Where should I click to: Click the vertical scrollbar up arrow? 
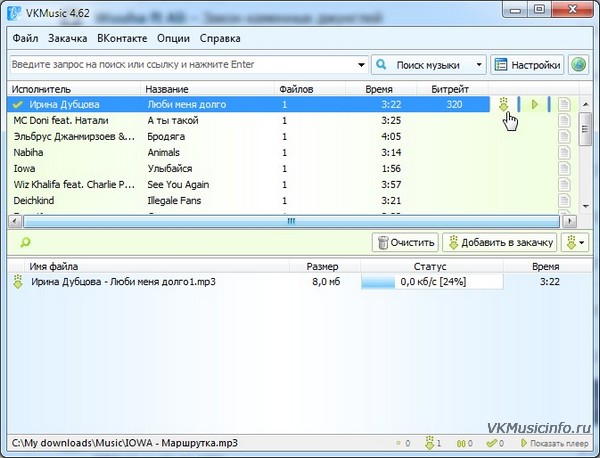tap(585, 104)
